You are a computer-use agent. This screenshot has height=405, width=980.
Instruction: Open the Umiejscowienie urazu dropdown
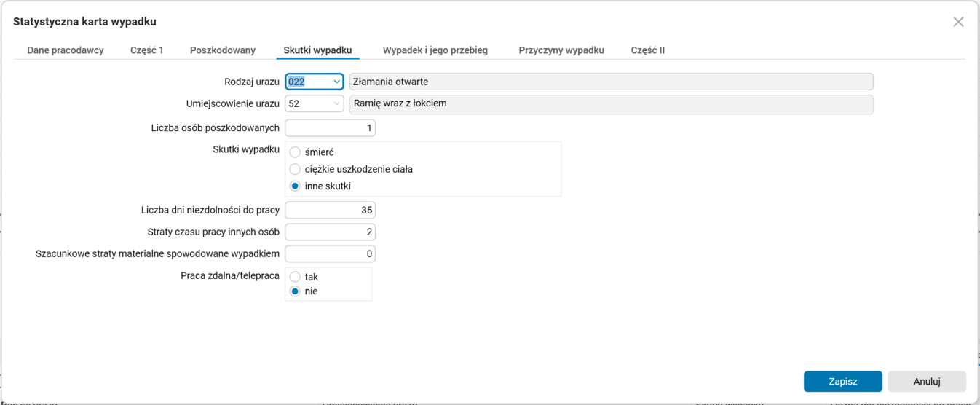pos(336,104)
